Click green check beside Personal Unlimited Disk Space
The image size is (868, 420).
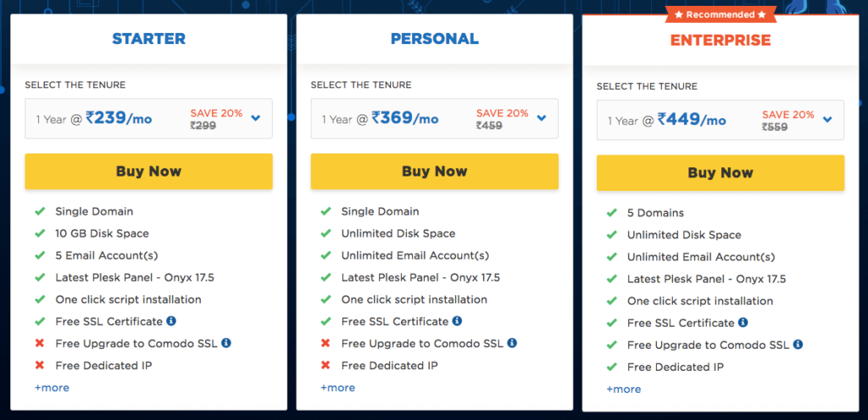[x=325, y=233]
